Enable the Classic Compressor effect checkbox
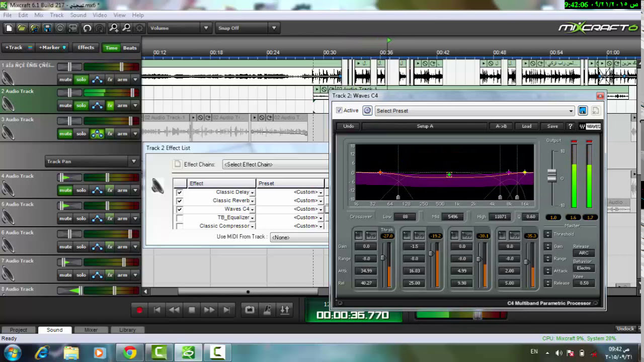Viewport: 644px width, 362px height. 179,226
